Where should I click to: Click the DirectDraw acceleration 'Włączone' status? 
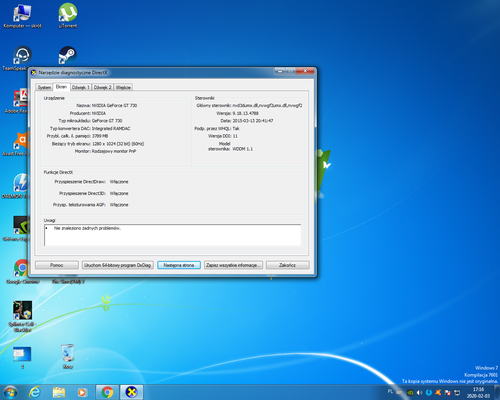click(119, 182)
